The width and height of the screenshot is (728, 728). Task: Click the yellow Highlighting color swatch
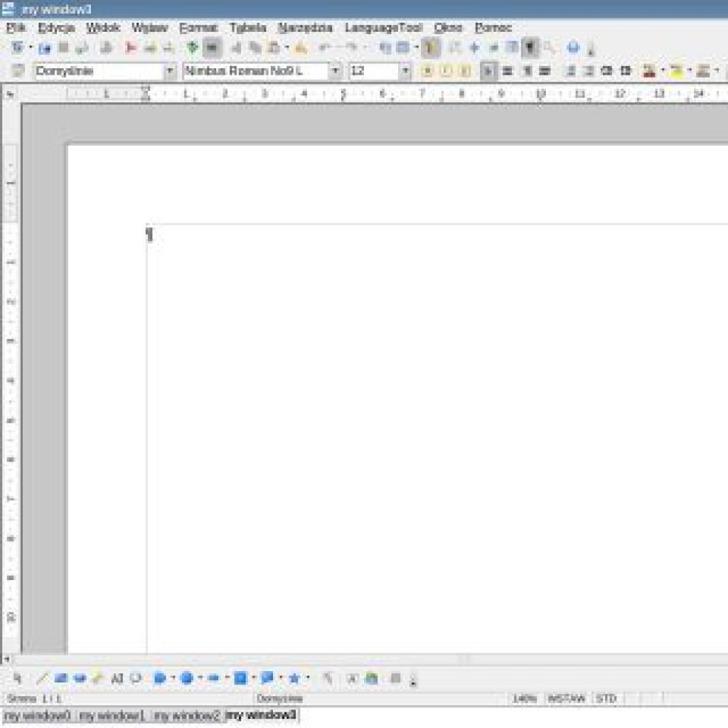pos(677,71)
